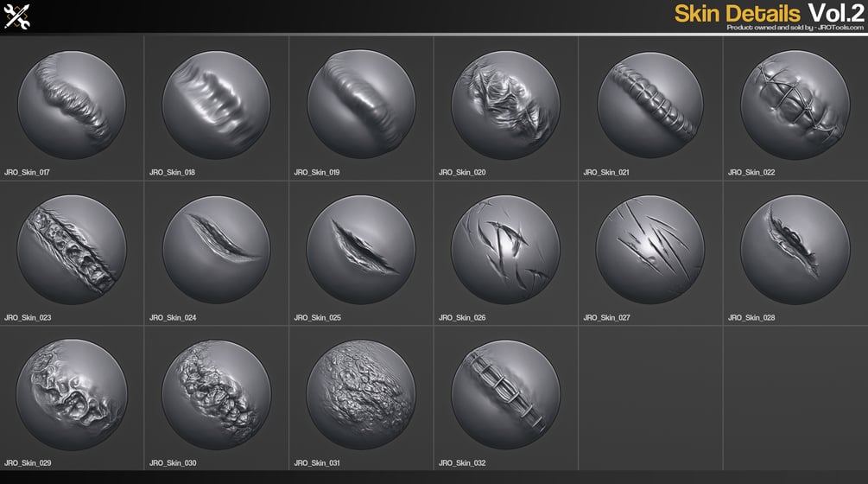Choose the JRO_Skin_019 wrinkle brush sphere
This screenshot has height=484, width=868.
pos(362,105)
